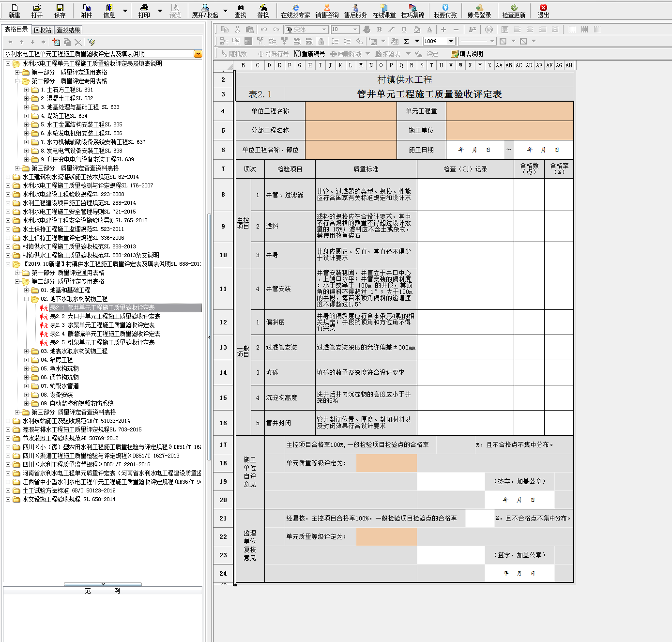Expand 第一部分 质量评定通用表格 under first catalog
Screen dimensions: 672x642
click(17, 72)
